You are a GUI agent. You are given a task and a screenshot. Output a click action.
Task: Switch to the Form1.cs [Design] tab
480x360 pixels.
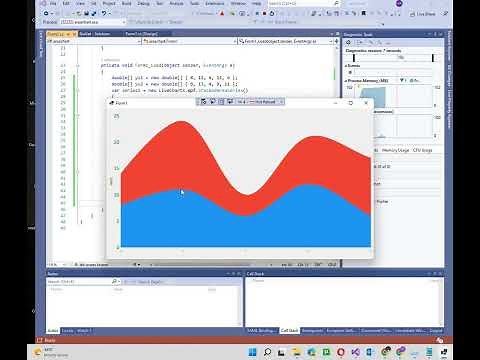tap(142, 34)
